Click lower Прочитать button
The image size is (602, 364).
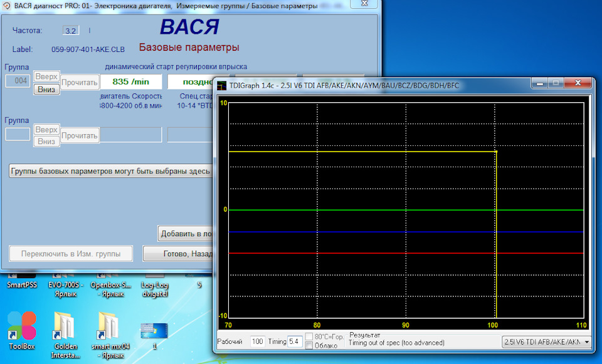click(80, 135)
